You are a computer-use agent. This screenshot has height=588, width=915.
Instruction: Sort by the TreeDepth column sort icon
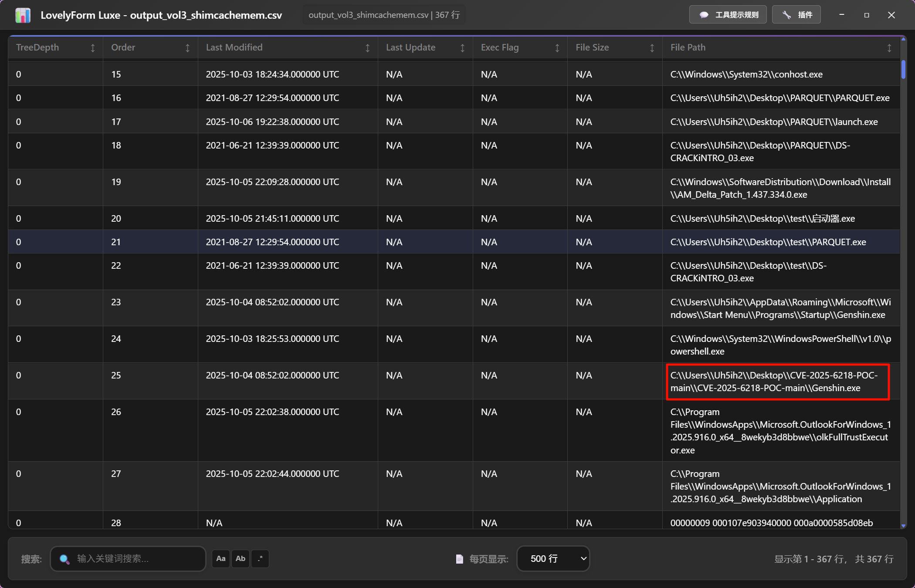[92, 48]
